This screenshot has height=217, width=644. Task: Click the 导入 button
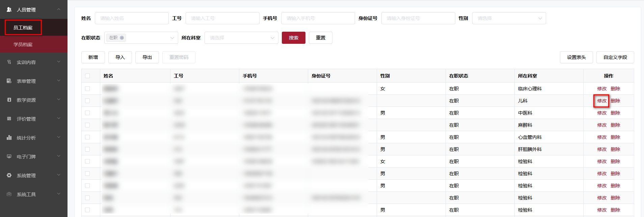(x=120, y=57)
